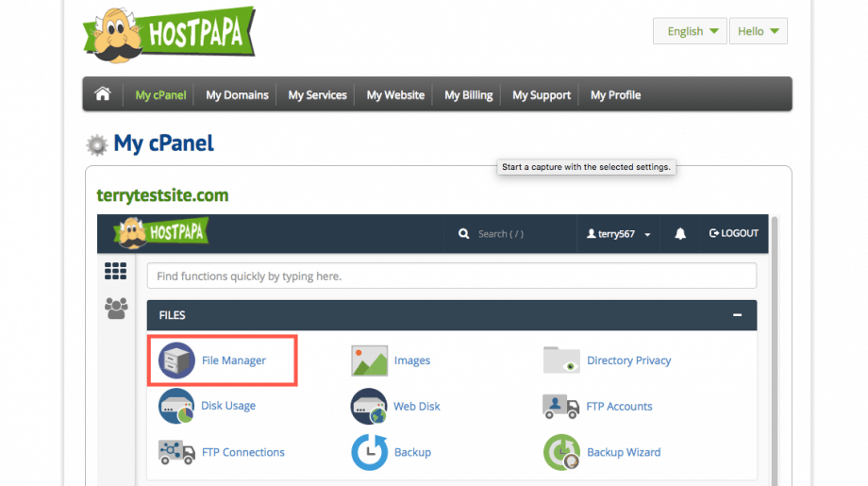The height and width of the screenshot is (486, 868).
Task: Open the Disk Usage link
Action: pyautogui.click(x=228, y=406)
